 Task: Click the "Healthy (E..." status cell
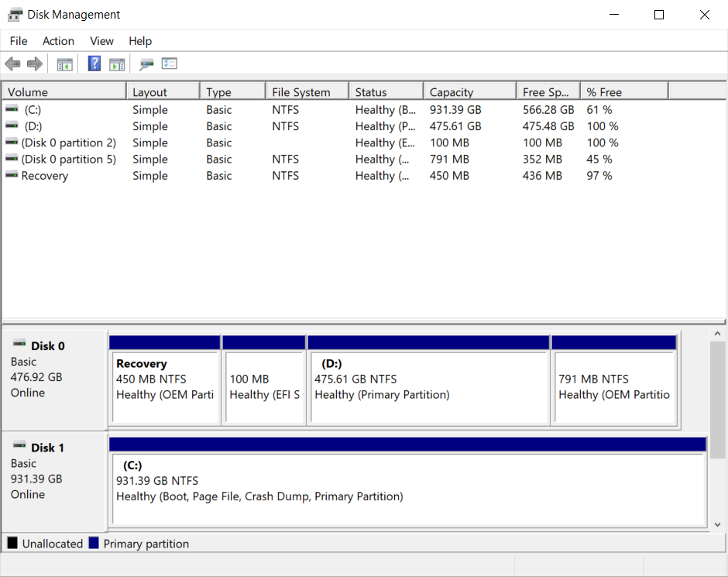pyautogui.click(x=385, y=143)
